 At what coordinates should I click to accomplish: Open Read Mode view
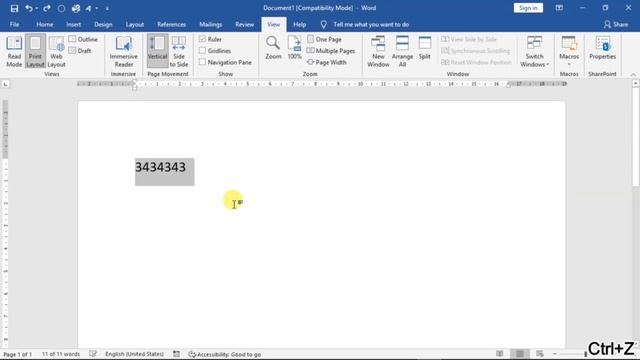pyautogui.click(x=14, y=51)
